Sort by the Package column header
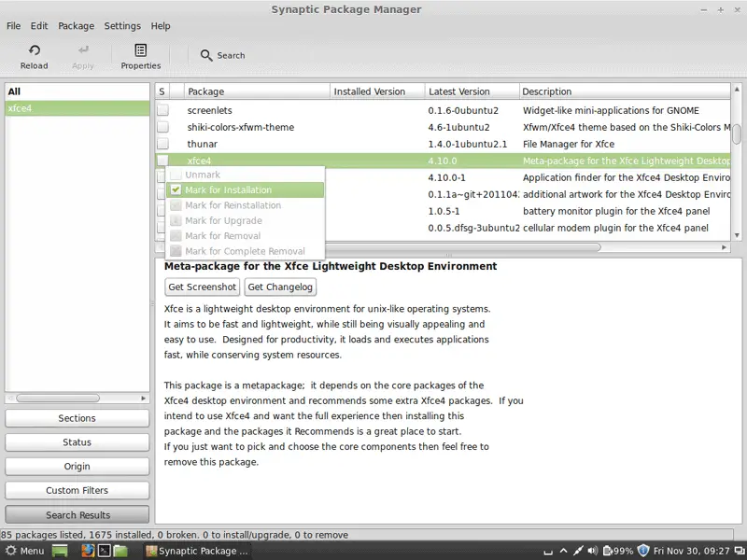Screen dimensions: 747x560 click(x=257, y=91)
